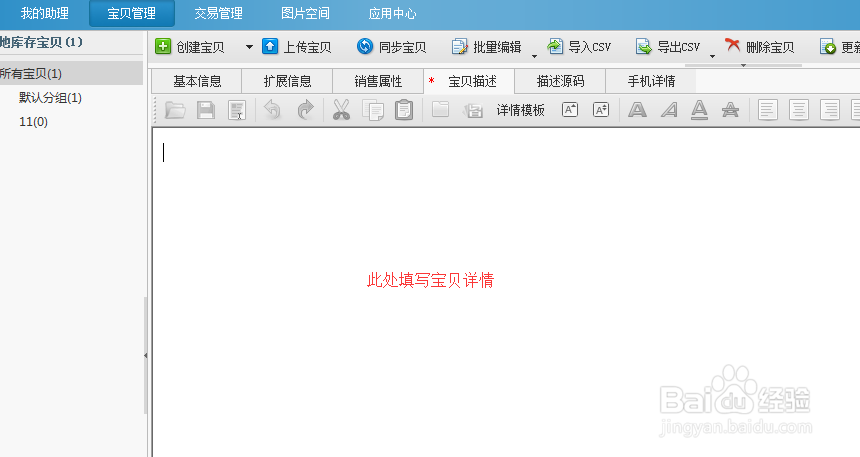The width and height of the screenshot is (860, 457).
Task: Click the update icon at toolbar right edge
Action: tap(828, 47)
